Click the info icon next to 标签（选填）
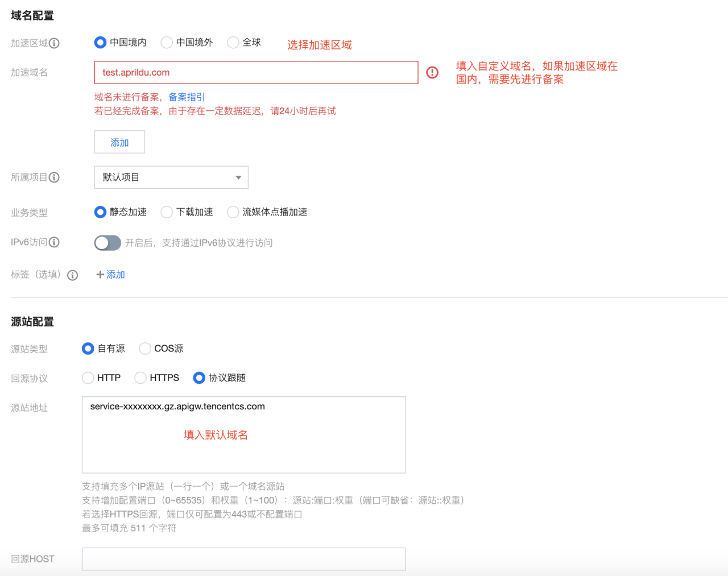This screenshot has width=728, height=576. tap(72, 275)
